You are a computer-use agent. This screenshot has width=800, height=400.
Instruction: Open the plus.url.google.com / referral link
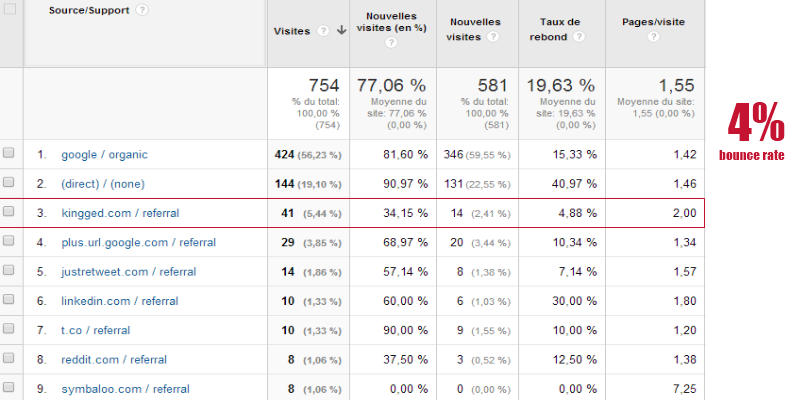pyautogui.click(x=139, y=242)
